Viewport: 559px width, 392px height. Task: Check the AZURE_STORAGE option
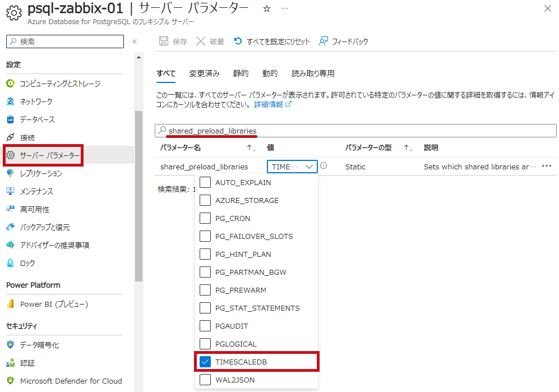coord(205,200)
